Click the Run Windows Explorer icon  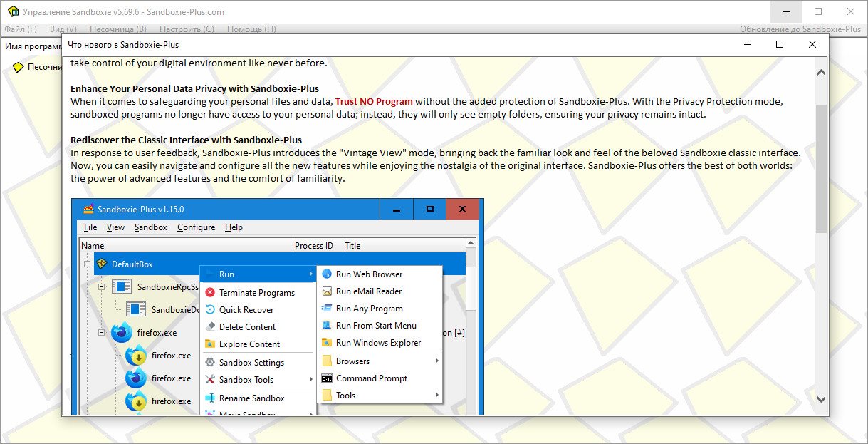tap(327, 342)
